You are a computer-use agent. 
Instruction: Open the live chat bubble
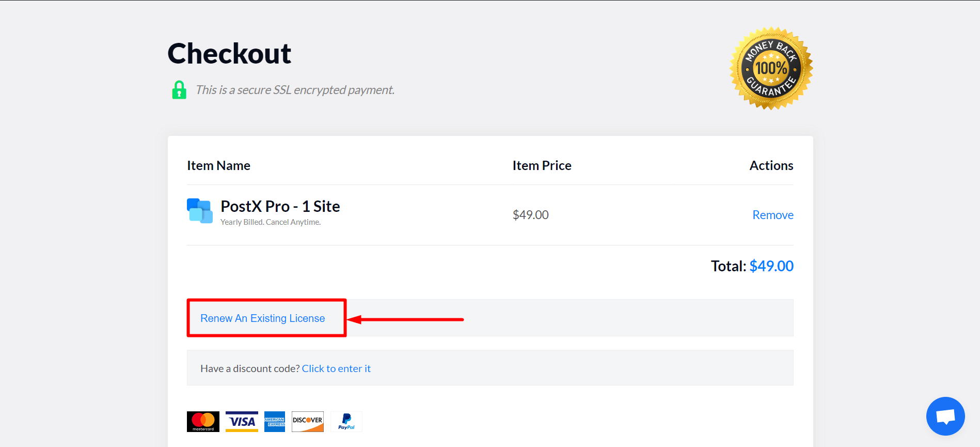(x=945, y=416)
